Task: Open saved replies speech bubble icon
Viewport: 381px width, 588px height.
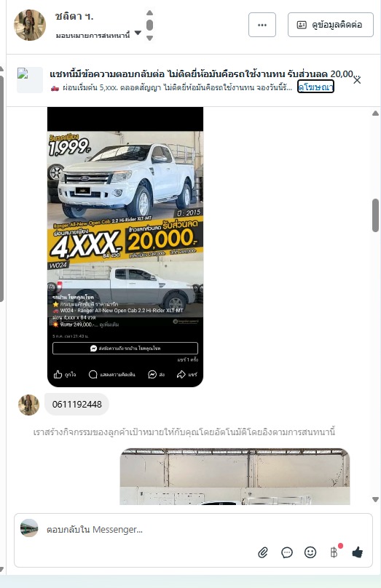Action: coord(287,552)
